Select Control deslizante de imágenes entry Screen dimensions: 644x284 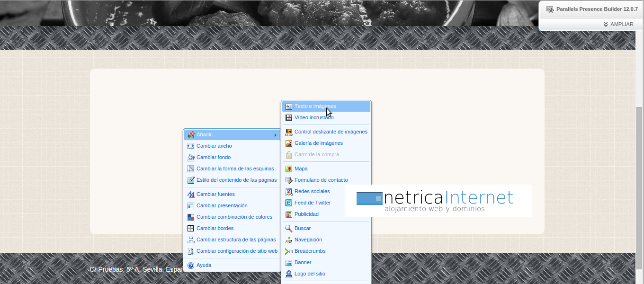331,132
